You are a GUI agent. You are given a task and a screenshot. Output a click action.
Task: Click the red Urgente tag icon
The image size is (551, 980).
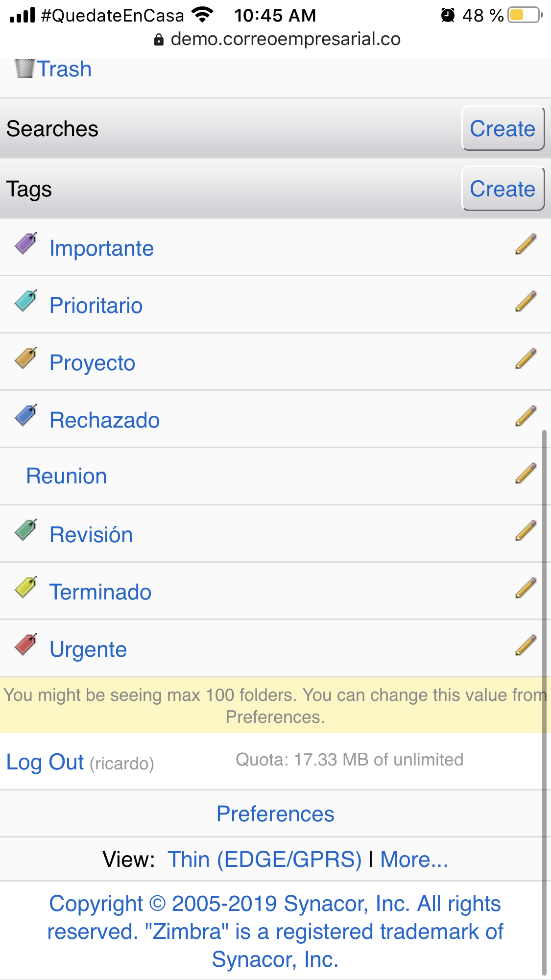(26, 645)
